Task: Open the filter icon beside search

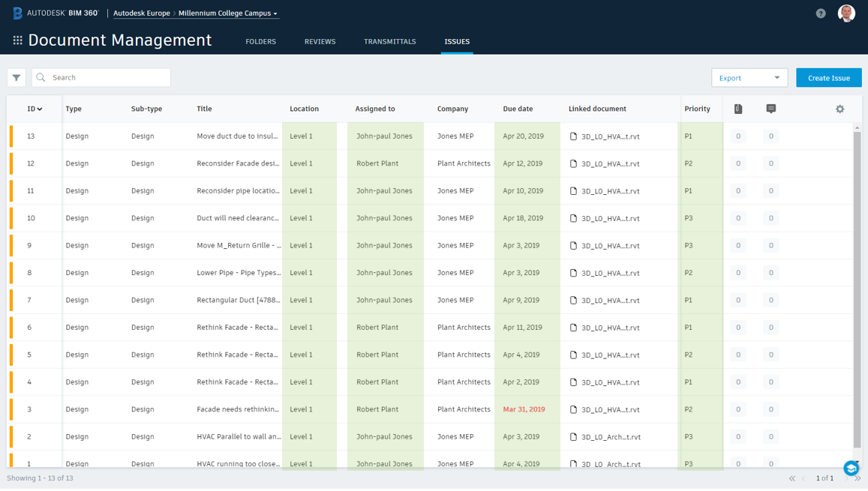Action: click(x=17, y=77)
